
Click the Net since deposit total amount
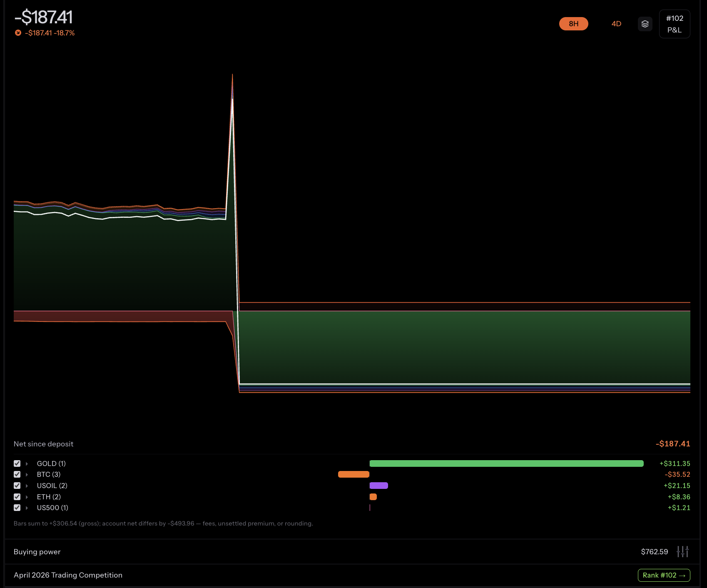[x=672, y=443]
